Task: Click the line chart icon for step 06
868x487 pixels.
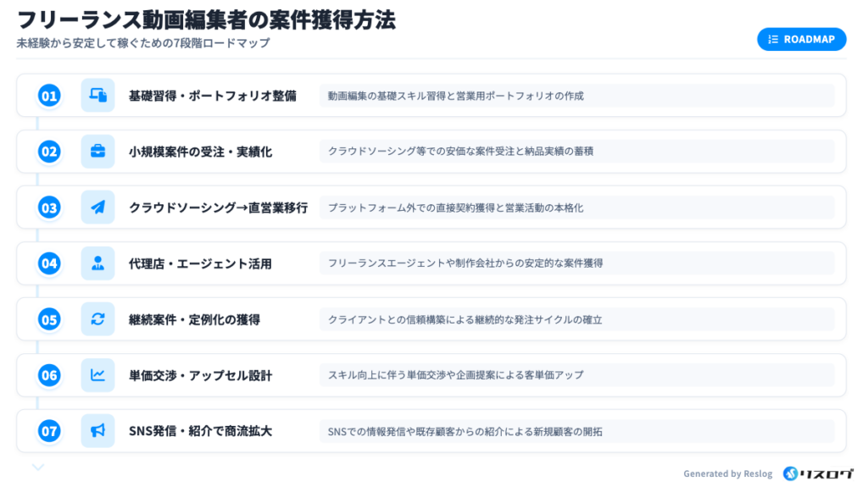Action: 97,375
